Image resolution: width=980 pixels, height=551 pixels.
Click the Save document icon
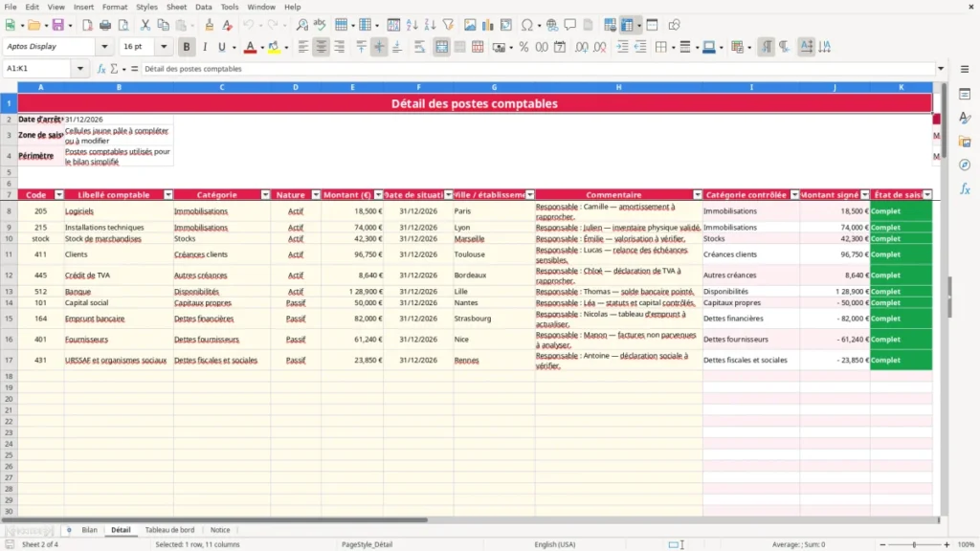coord(58,25)
